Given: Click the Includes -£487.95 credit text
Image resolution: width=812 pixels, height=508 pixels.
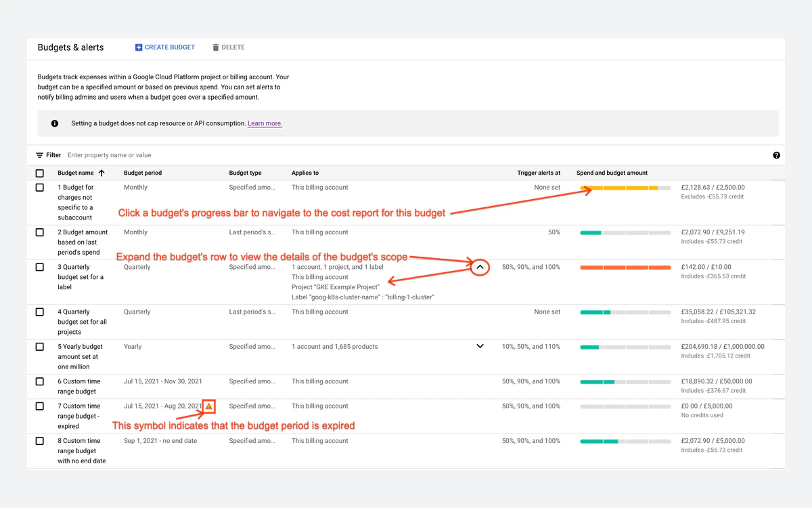Looking at the screenshot, I should (x=713, y=322).
